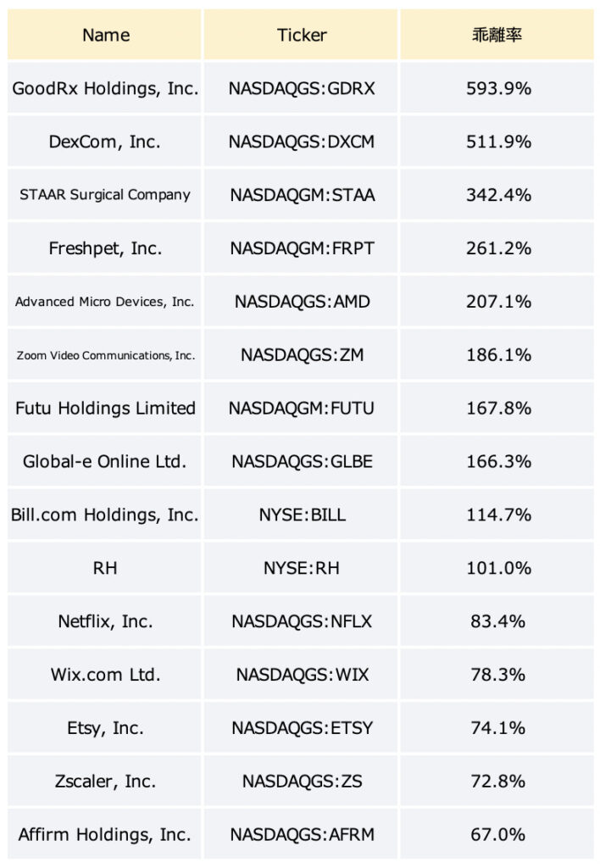Screen dimensions: 600x868
Task: Select the Freshpet, Inc. cell
Action: pyautogui.click(x=104, y=248)
